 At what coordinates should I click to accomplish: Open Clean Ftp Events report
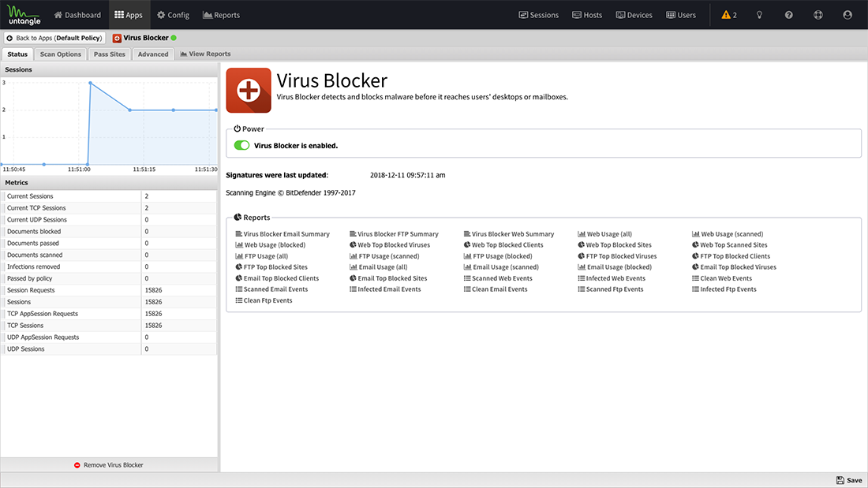pos(264,300)
